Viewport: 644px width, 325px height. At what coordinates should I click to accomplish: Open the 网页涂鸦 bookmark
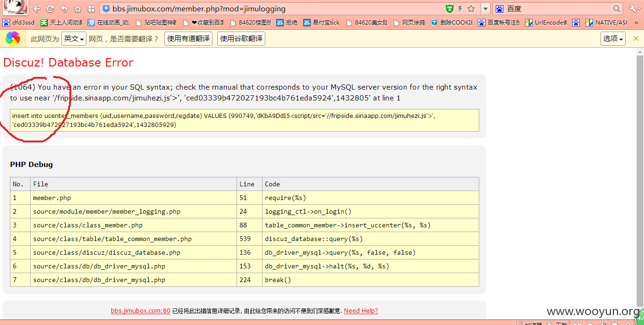pyautogui.click(x=409, y=22)
